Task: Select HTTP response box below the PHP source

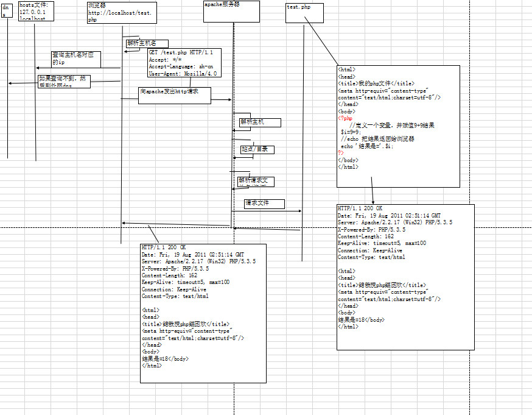Action: (405, 277)
